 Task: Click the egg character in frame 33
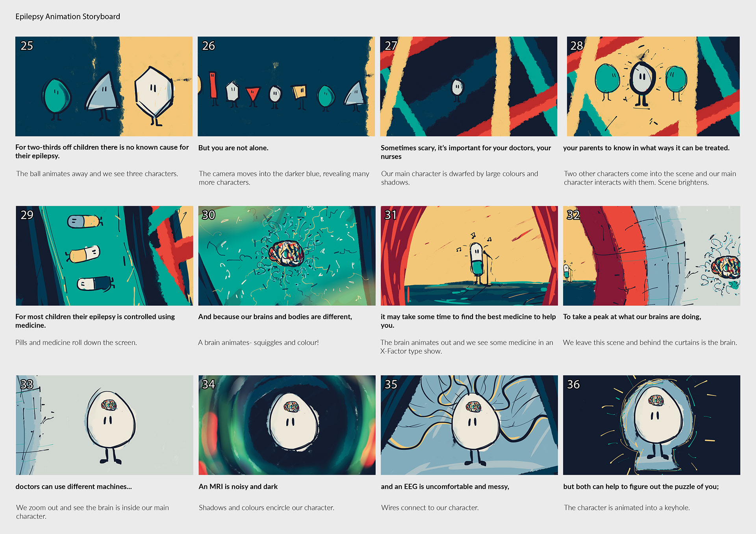tap(110, 425)
